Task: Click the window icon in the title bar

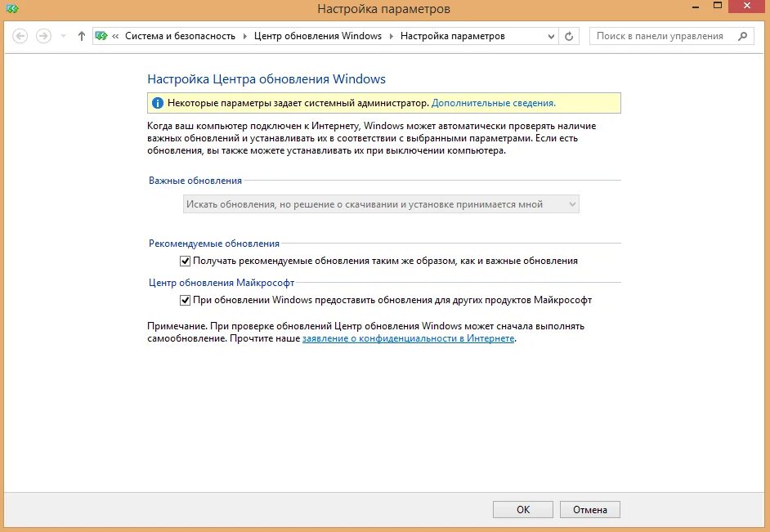Action: [12, 8]
